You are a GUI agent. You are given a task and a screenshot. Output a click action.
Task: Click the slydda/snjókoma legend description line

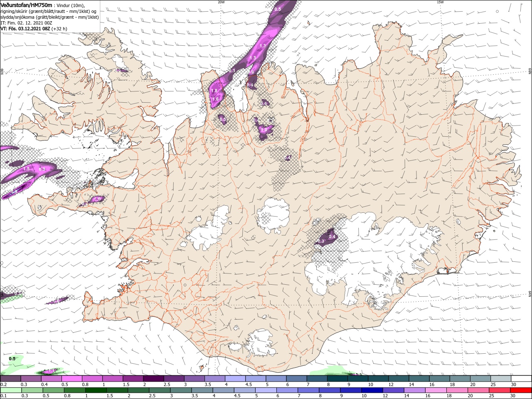(50, 17)
